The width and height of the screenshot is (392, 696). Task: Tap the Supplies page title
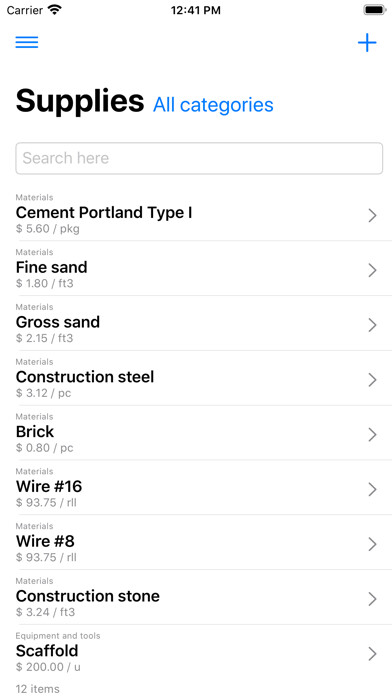click(80, 101)
